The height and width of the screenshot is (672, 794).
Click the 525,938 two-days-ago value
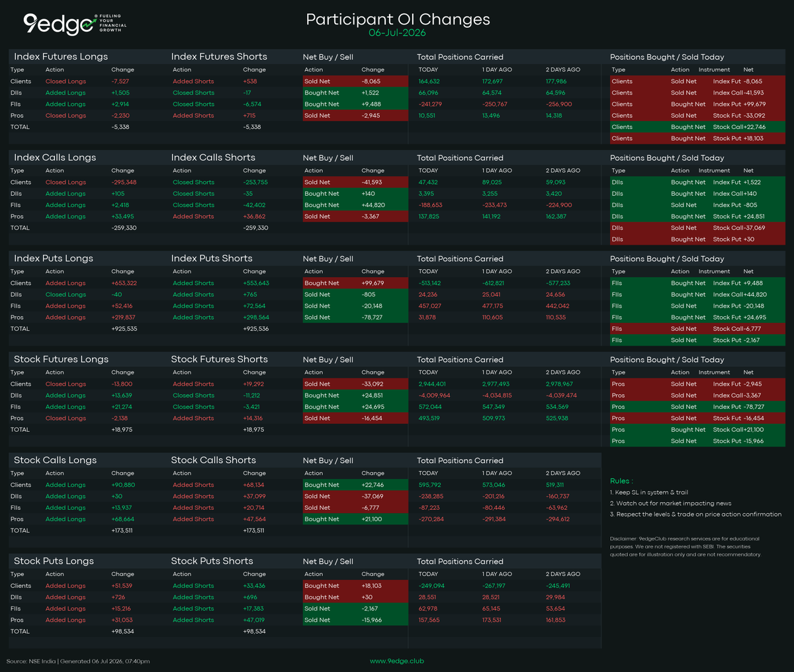coord(556,419)
